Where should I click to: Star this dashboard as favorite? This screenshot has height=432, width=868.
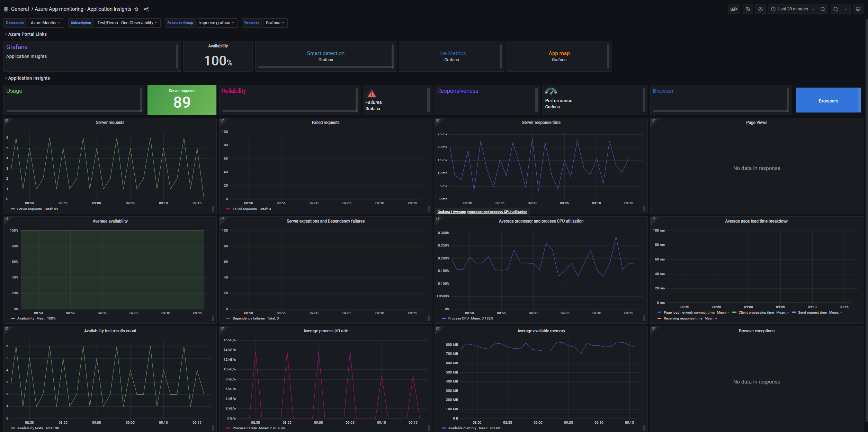tap(136, 9)
